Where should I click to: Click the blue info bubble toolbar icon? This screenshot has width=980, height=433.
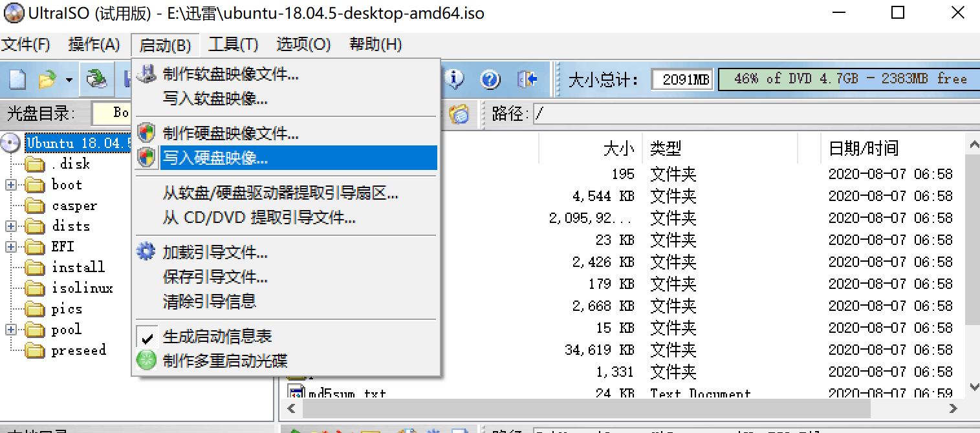coord(455,79)
